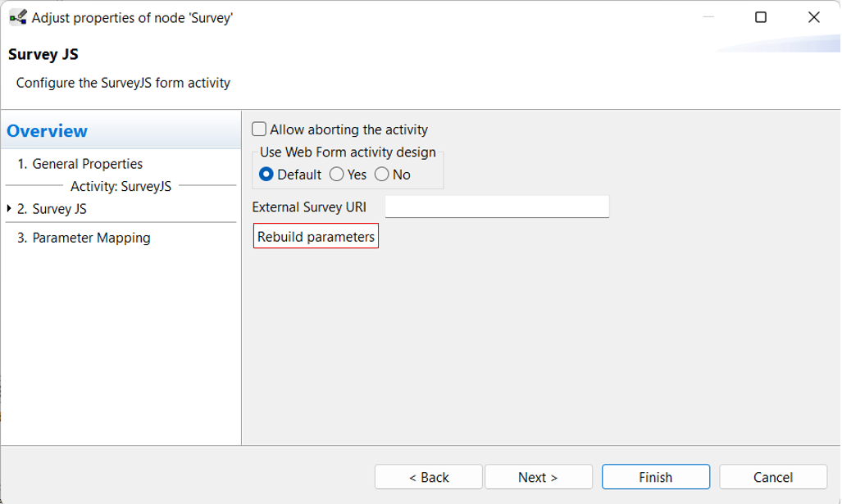Select the Default radio option

pyautogui.click(x=266, y=175)
